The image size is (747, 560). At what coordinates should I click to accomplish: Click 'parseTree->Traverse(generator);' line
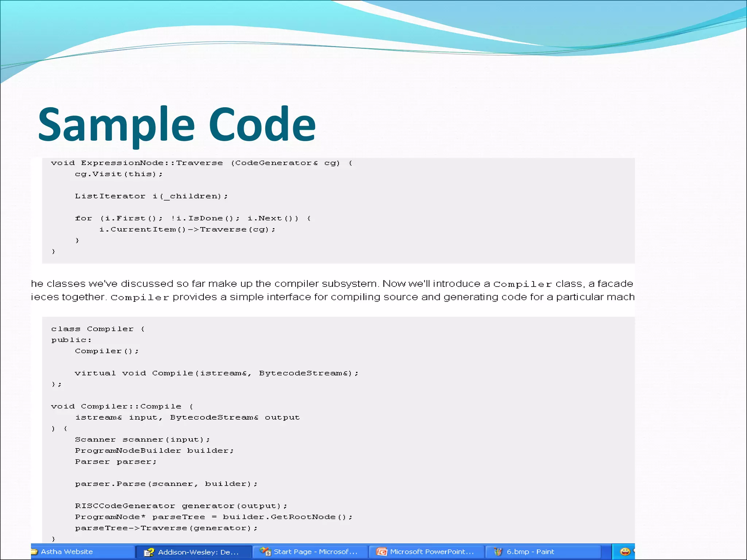(x=166, y=528)
